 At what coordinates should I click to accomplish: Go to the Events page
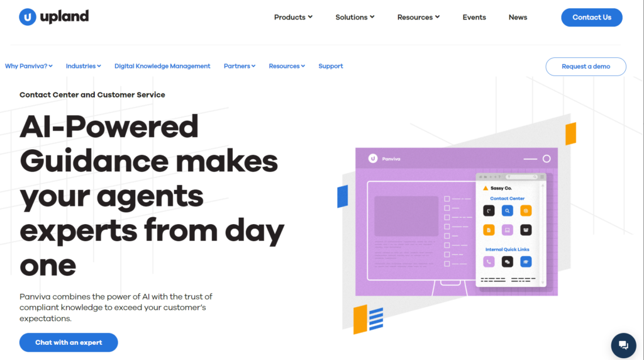tap(474, 17)
